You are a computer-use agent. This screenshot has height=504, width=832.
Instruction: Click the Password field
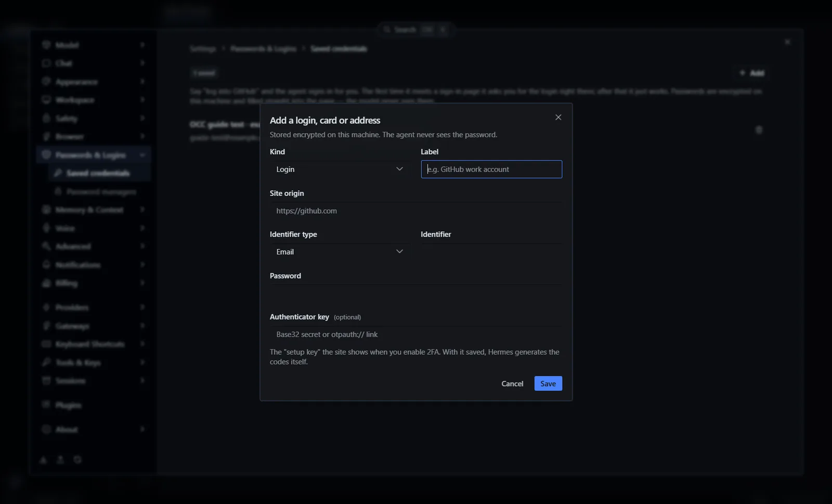point(415,293)
